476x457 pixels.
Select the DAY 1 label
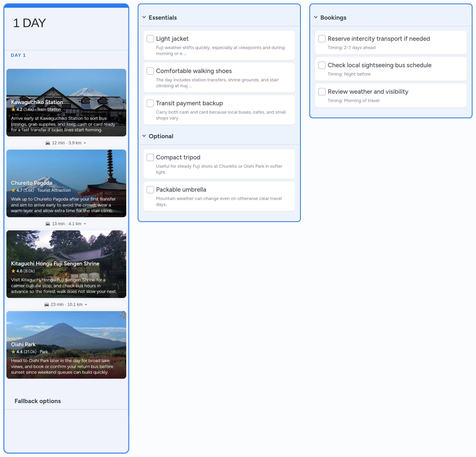tap(18, 55)
